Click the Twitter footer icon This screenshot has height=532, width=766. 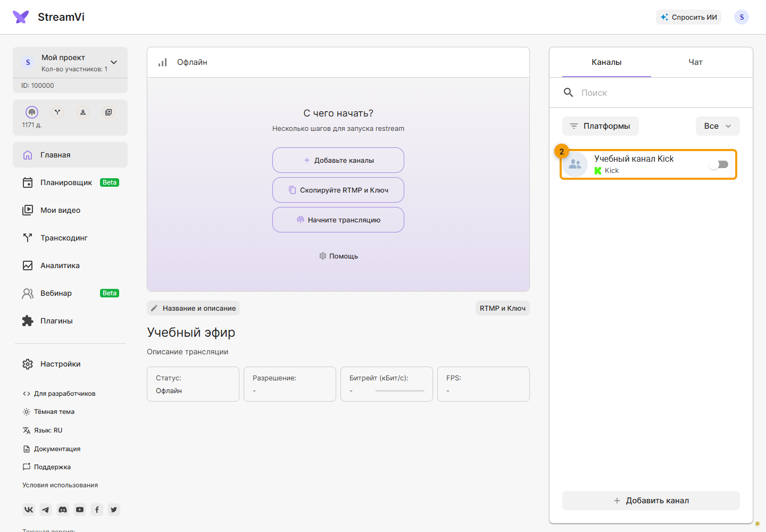pos(114,510)
